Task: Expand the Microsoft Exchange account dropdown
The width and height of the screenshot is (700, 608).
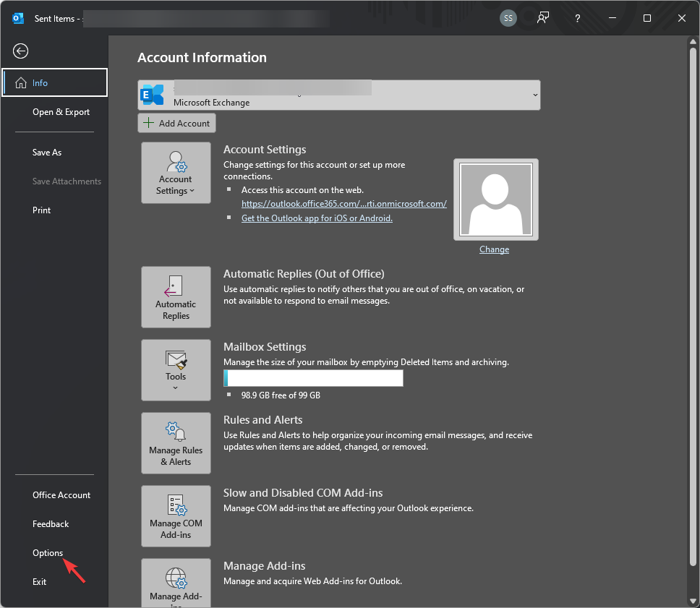Action: (534, 95)
